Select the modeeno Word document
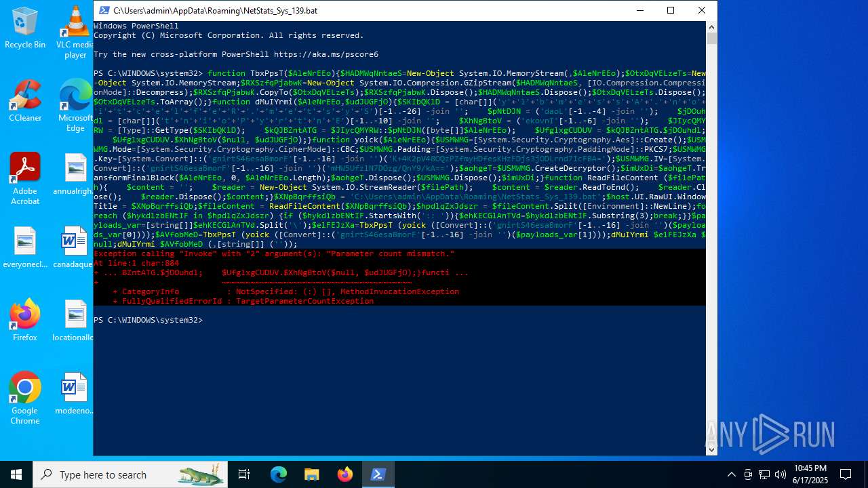Viewport: 868px width, 488px height. 75,393
